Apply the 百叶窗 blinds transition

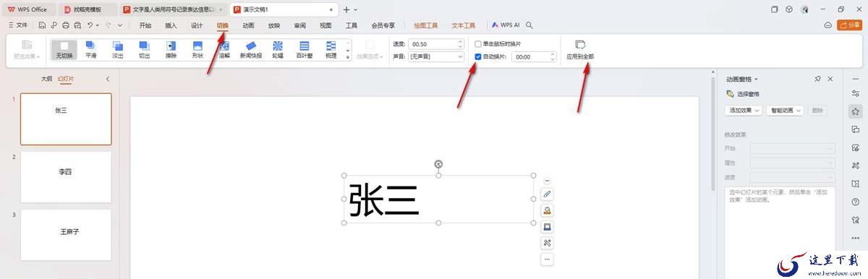[305, 49]
